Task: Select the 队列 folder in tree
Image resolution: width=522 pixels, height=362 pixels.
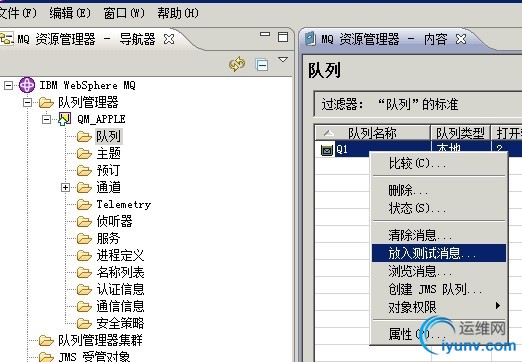Action: 109,136
